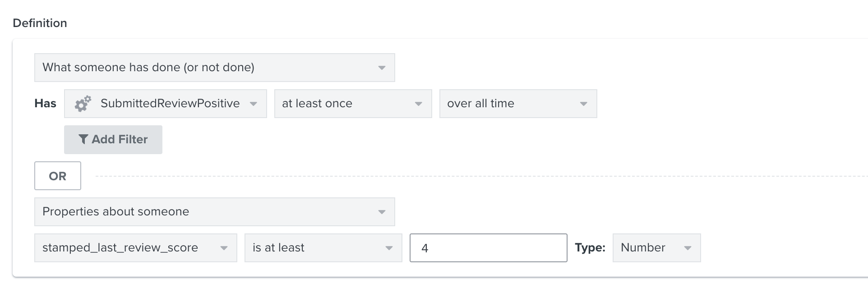Click the 'Type:' label text
This screenshot has width=868, height=283.
590,248
